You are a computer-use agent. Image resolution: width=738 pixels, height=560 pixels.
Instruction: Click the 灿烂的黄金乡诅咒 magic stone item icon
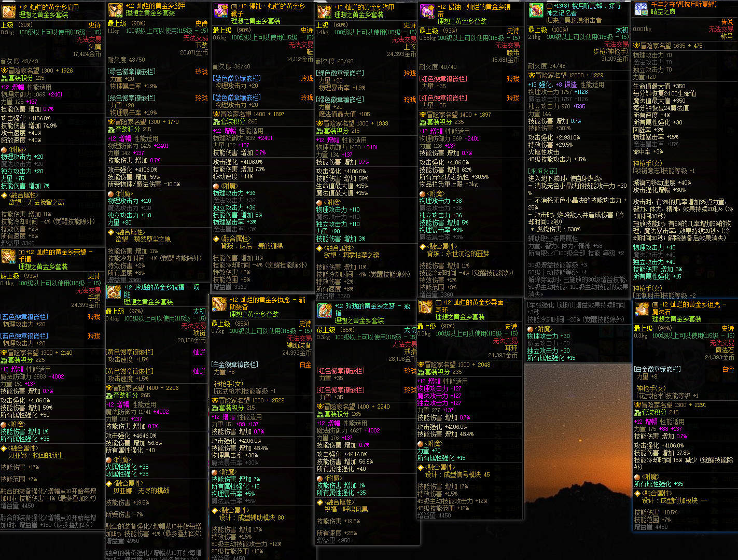642,309
